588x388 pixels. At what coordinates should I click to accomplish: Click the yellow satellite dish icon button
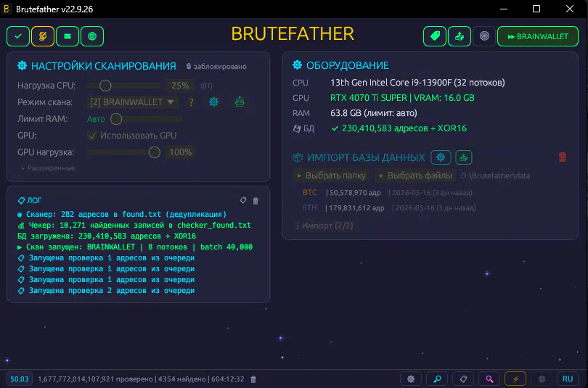(43, 36)
